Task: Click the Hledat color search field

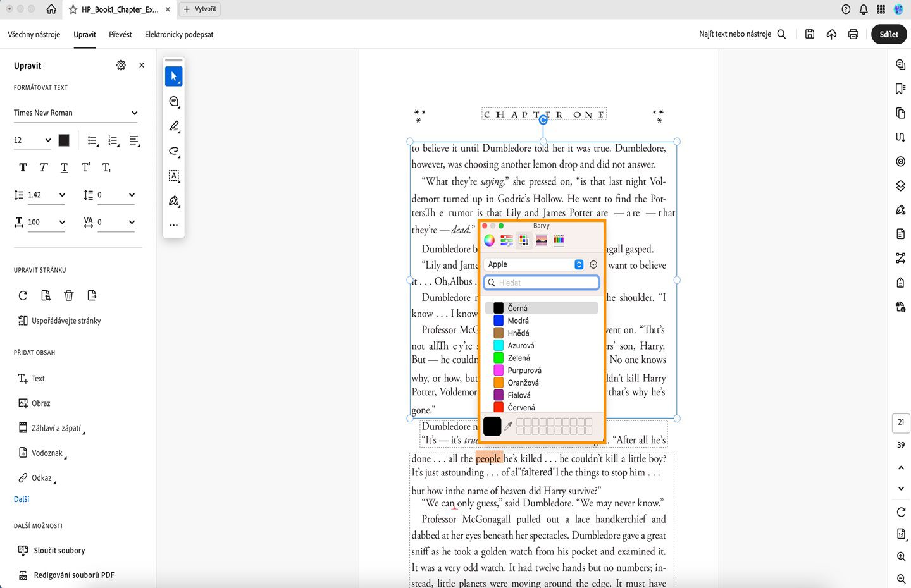Action: click(542, 283)
